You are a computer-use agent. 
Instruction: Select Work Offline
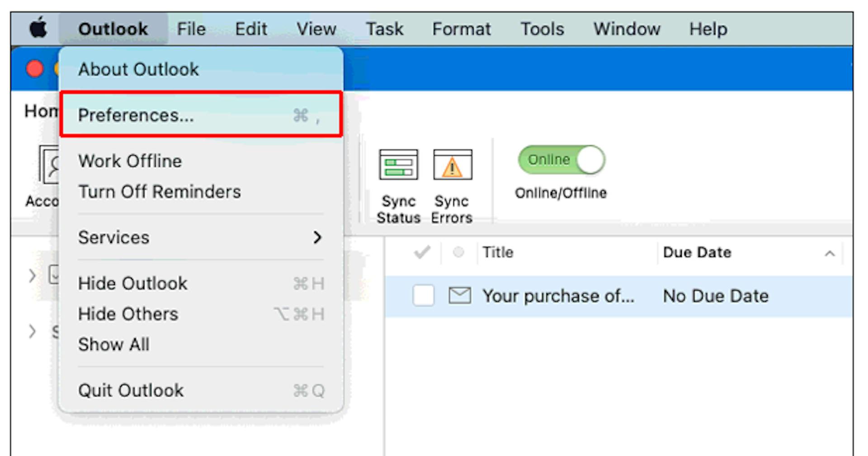(x=201, y=161)
